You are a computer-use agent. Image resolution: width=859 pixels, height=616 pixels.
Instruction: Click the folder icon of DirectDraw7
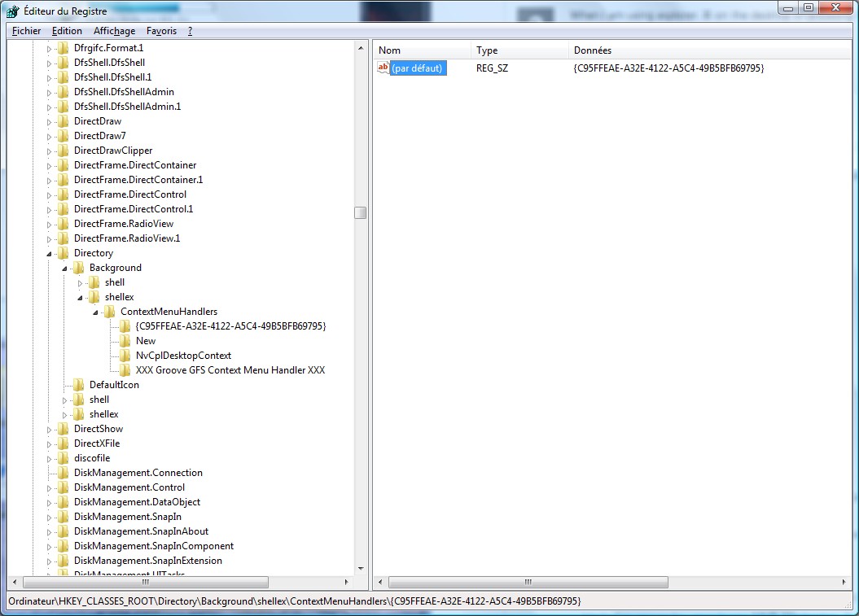(x=64, y=136)
